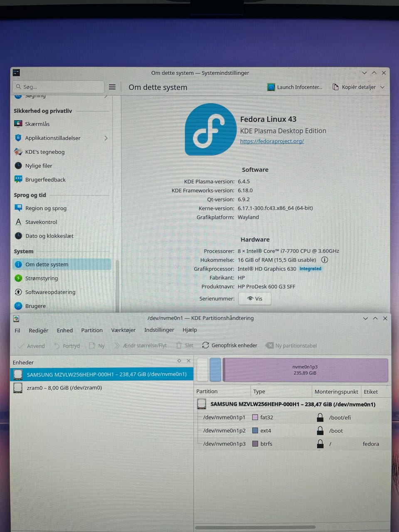Click Genopfrisk enheder toolbar button

pyautogui.click(x=229, y=345)
